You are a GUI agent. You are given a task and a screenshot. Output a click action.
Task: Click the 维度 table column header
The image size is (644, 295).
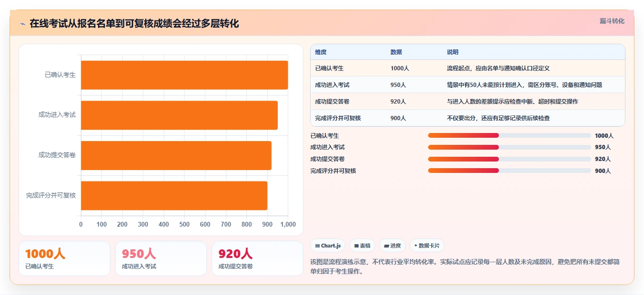pyautogui.click(x=321, y=52)
